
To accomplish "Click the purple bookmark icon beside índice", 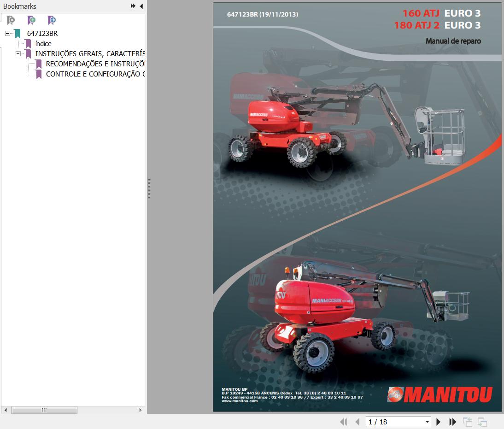I will coord(28,44).
